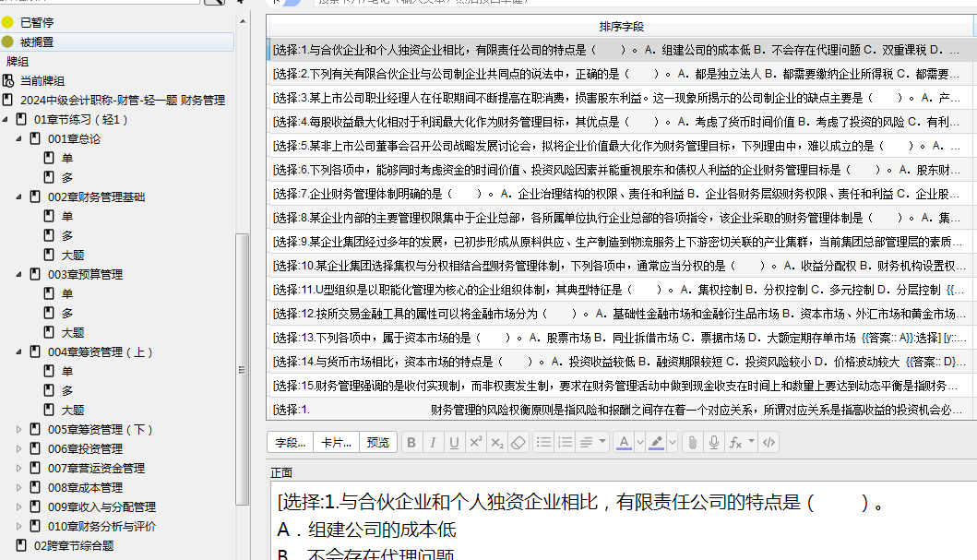Select 大题 subdeck under 002章财务管理基础

coord(73,255)
